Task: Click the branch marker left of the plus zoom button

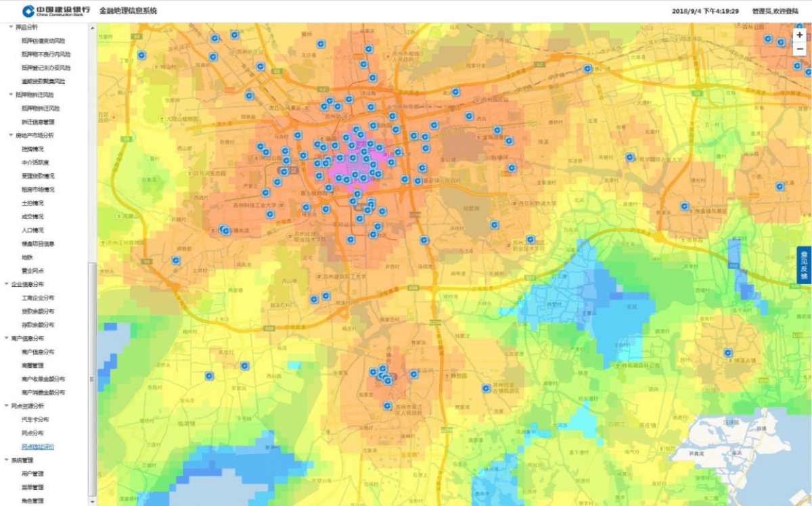Action: tap(781, 42)
